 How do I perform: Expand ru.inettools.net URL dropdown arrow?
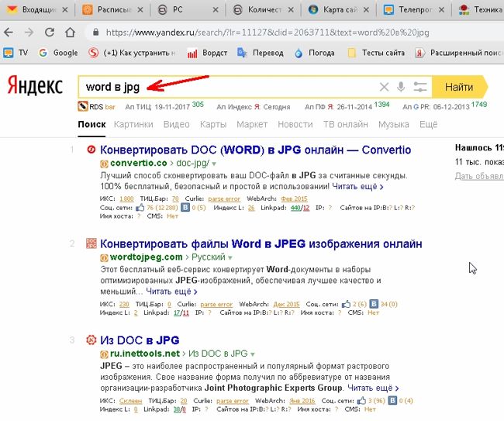[x=253, y=354]
